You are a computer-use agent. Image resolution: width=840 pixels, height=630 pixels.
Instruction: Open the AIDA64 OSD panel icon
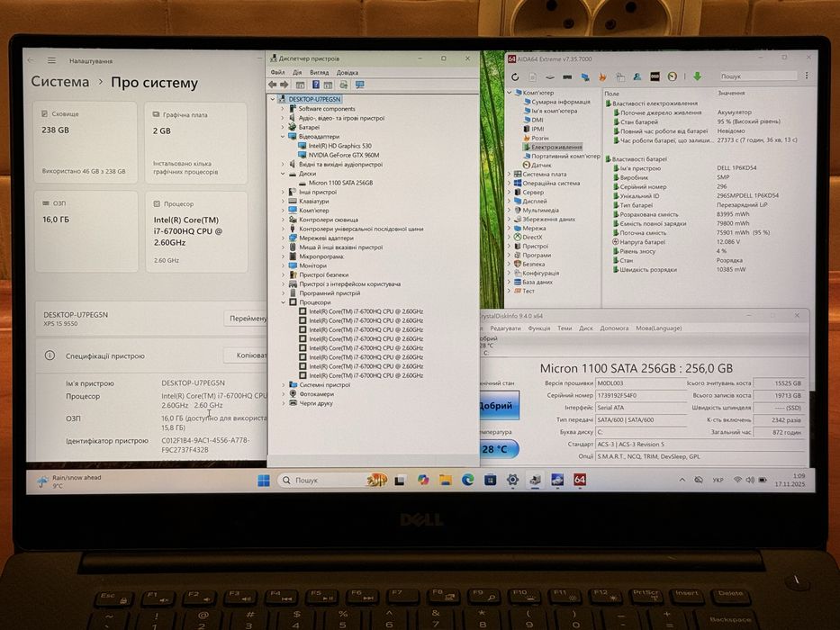(x=655, y=76)
